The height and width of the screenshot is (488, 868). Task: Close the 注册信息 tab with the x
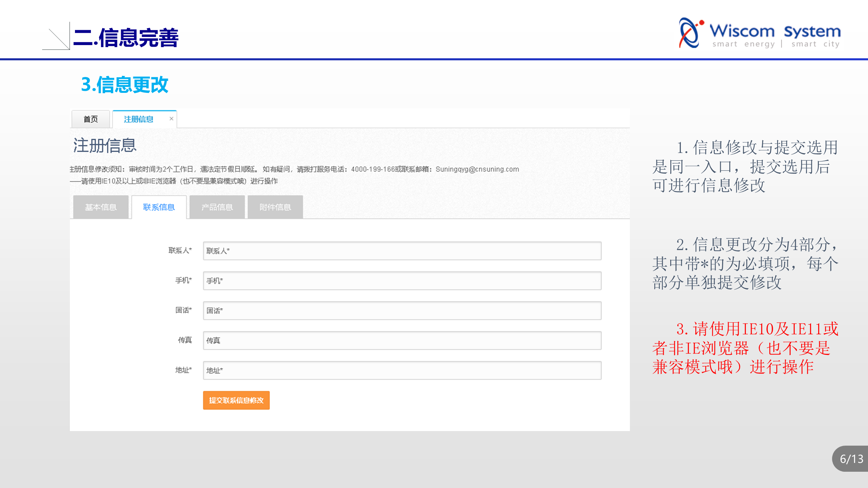[171, 119]
